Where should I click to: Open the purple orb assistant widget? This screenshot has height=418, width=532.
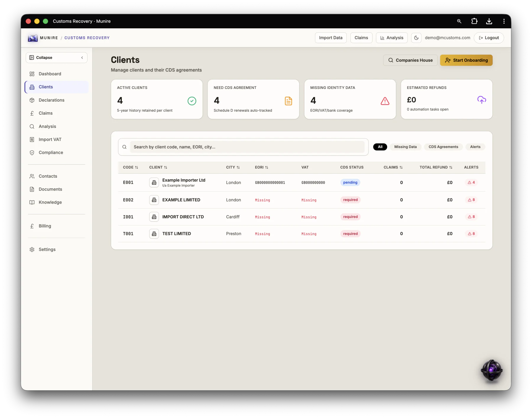pos(492,370)
